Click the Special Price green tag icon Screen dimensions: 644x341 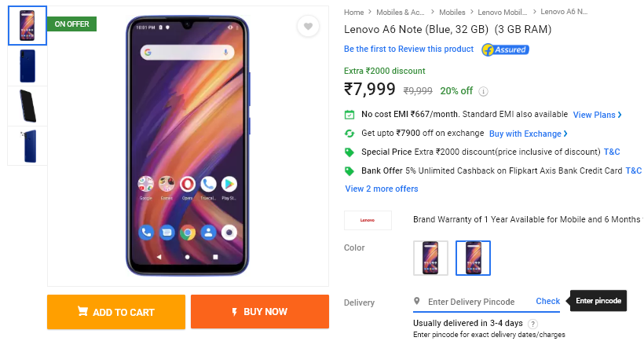coord(350,152)
